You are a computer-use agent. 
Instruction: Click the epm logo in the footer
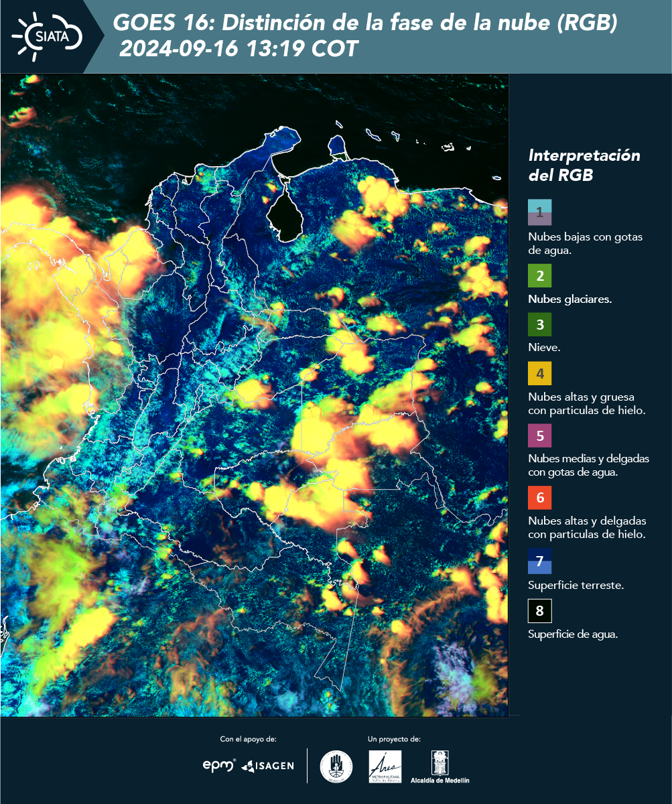219,765
